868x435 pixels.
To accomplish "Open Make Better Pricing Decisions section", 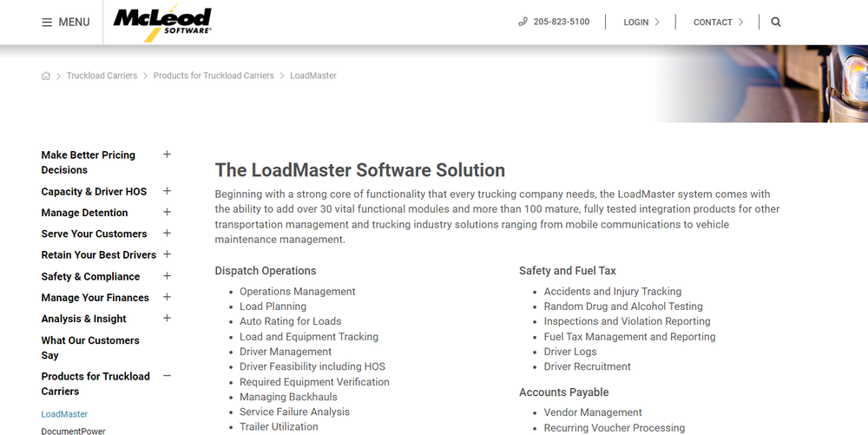I will tap(88, 162).
